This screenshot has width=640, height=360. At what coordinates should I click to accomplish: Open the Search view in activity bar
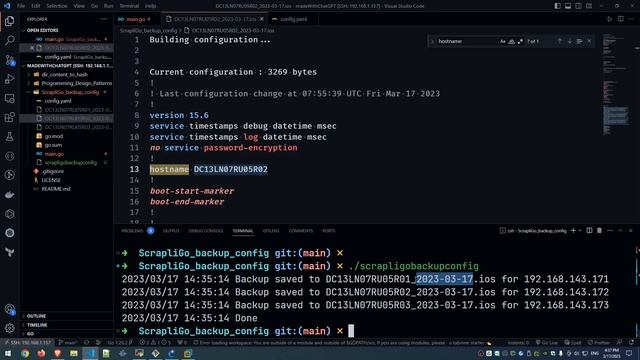(10, 40)
